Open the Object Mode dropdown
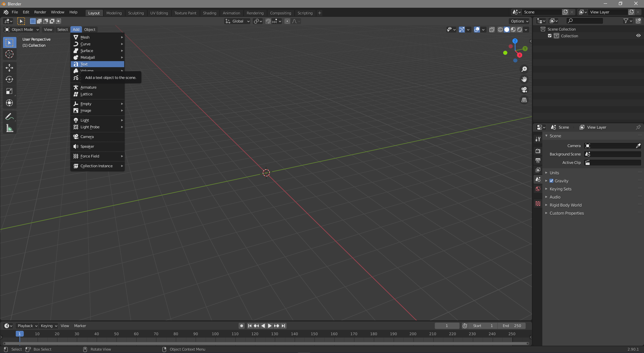 tap(22, 30)
